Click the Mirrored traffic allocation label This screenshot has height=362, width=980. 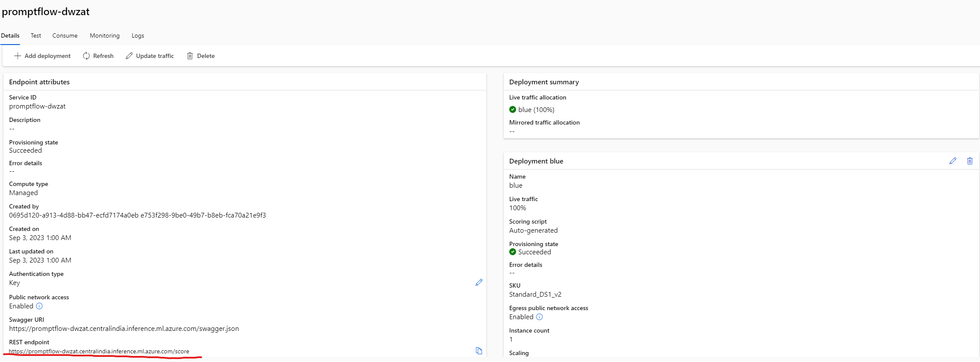[544, 123]
